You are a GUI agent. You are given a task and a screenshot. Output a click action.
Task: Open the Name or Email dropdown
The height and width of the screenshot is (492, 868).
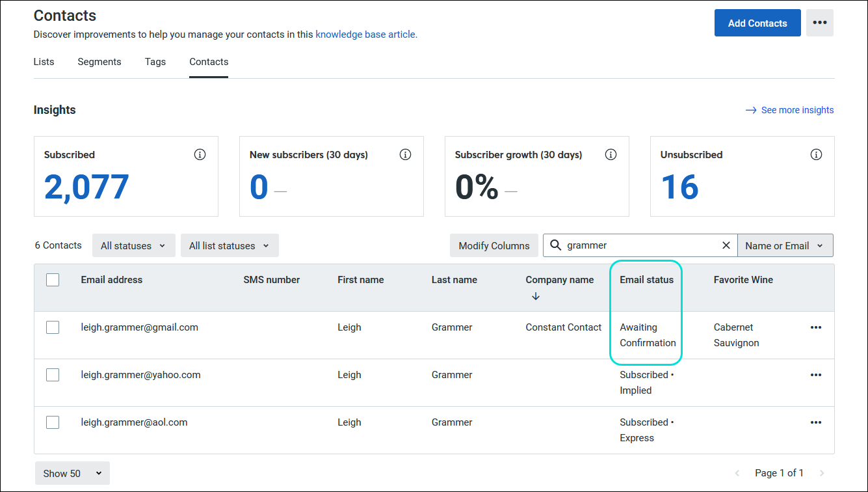pyautogui.click(x=785, y=245)
